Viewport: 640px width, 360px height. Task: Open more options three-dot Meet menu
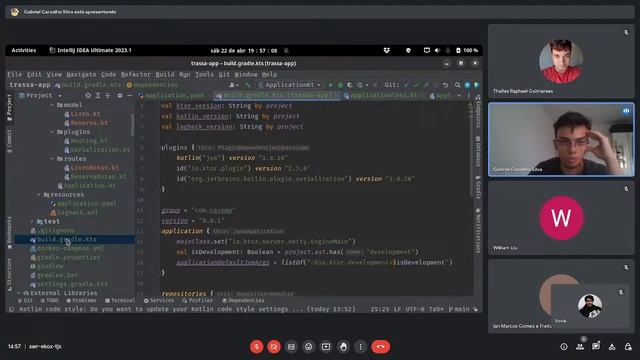(360, 347)
